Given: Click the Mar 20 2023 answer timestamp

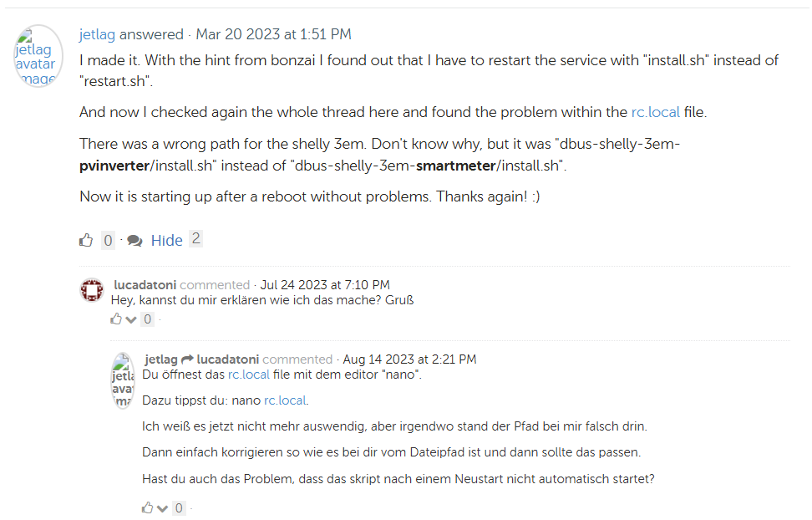Looking at the screenshot, I should click(273, 34).
